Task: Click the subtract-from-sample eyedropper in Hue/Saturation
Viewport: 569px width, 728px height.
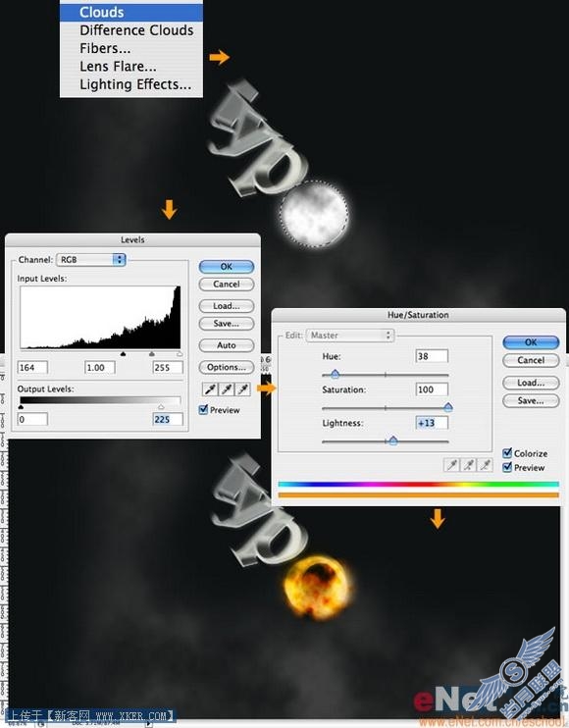Action: 485,464
